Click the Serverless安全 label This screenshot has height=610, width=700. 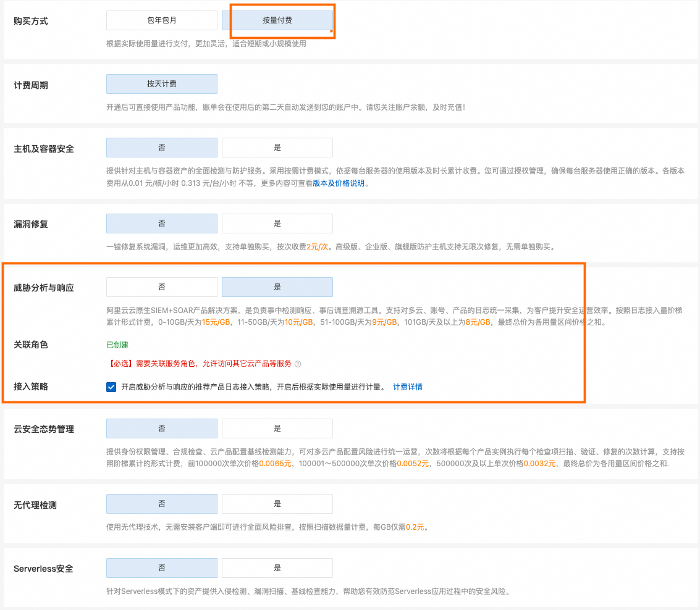pyautogui.click(x=43, y=569)
